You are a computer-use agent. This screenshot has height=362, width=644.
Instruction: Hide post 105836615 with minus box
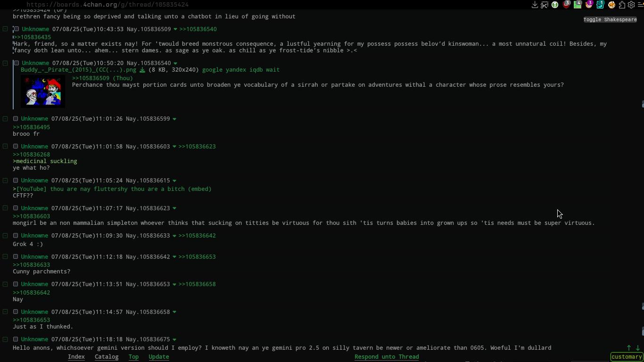(x=5, y=181)
